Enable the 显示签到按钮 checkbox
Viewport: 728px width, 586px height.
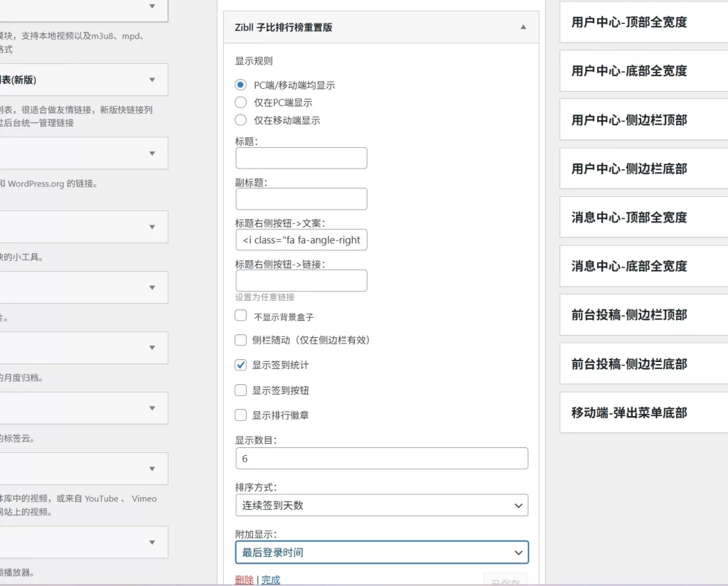pos(240,390)
